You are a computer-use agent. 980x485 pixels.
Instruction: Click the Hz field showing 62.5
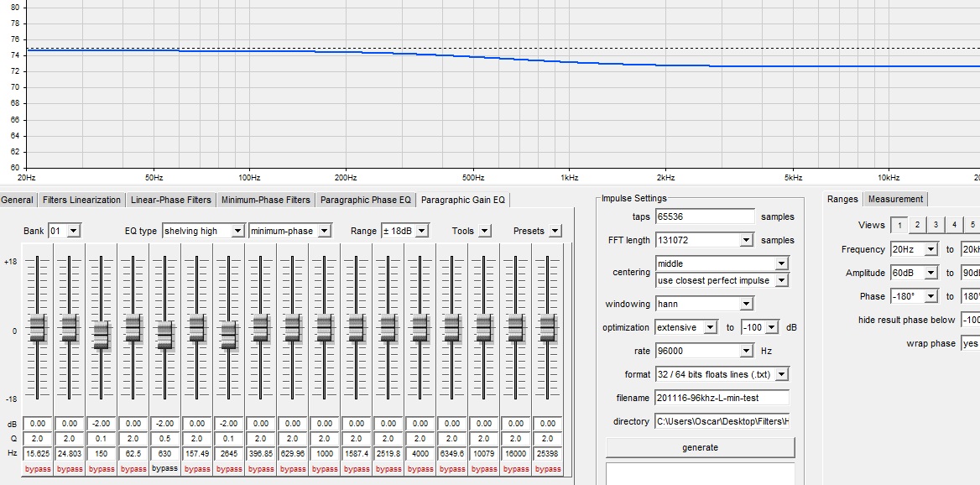click(x=133, y=453)
